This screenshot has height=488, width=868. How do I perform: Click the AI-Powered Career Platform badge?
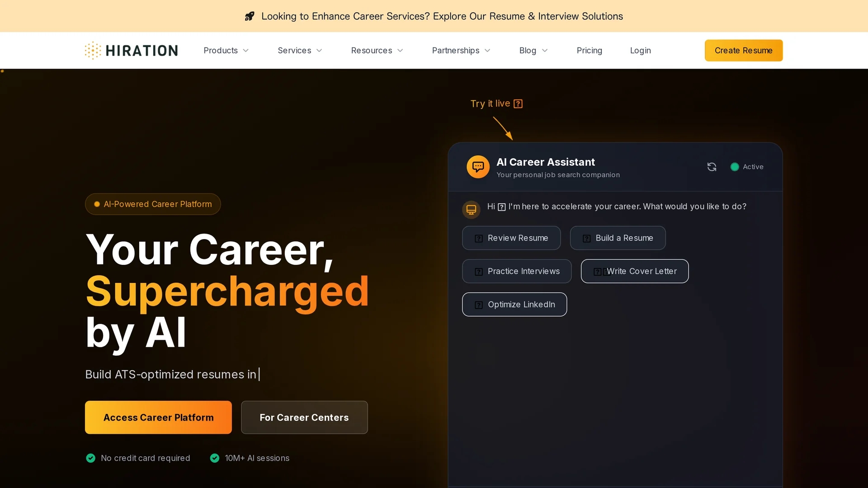(x=153, y=204)
